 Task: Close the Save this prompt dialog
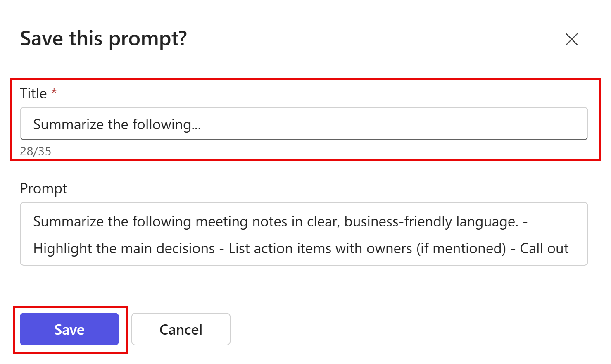click(x=571, y=39)
